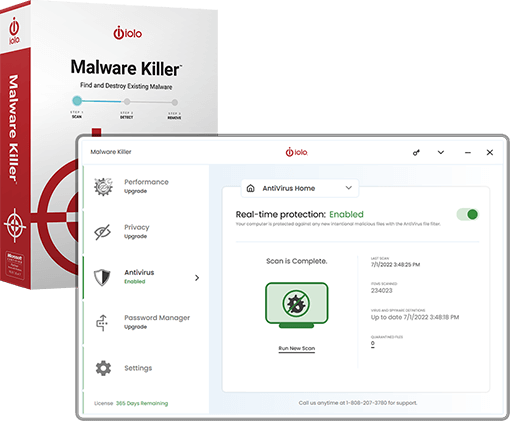Click the Malware Killer window title
The width and height of the screenshot is (510, 421).
click(111, 152)
